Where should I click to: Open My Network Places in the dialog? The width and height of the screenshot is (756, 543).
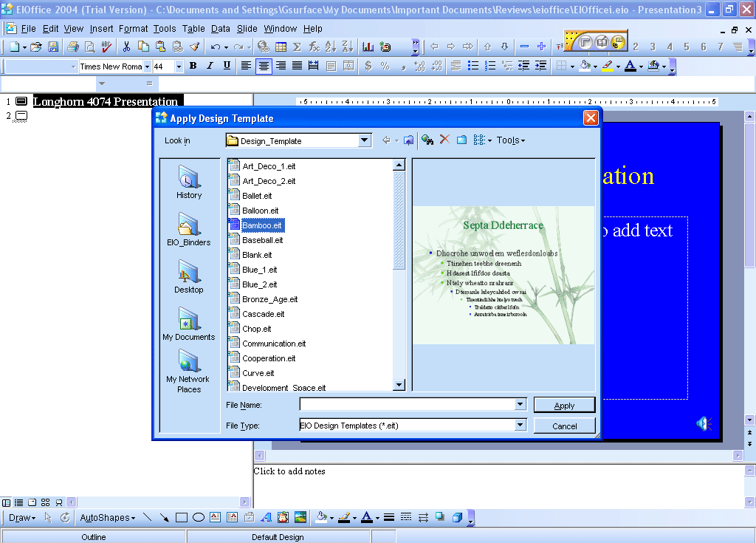click(x=189, y=372)
